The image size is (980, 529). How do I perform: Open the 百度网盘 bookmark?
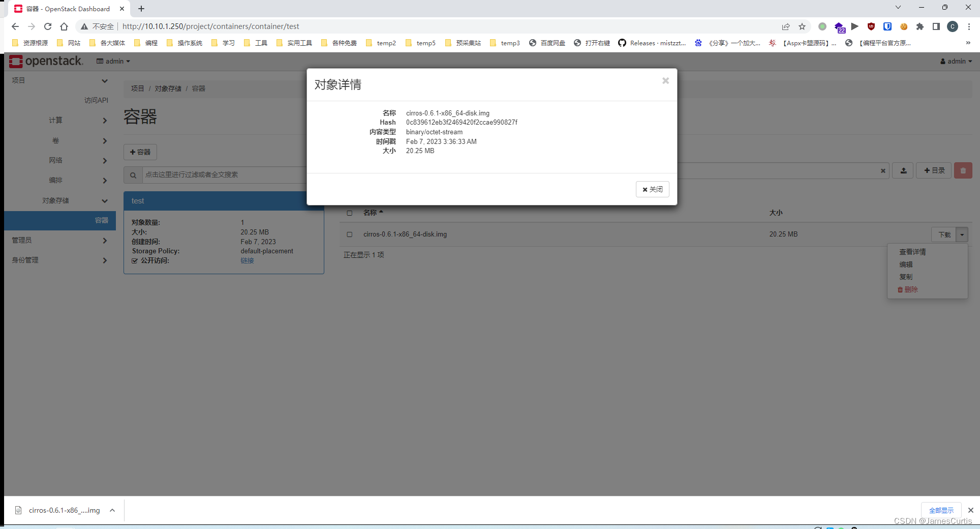(x=547, y=43)
